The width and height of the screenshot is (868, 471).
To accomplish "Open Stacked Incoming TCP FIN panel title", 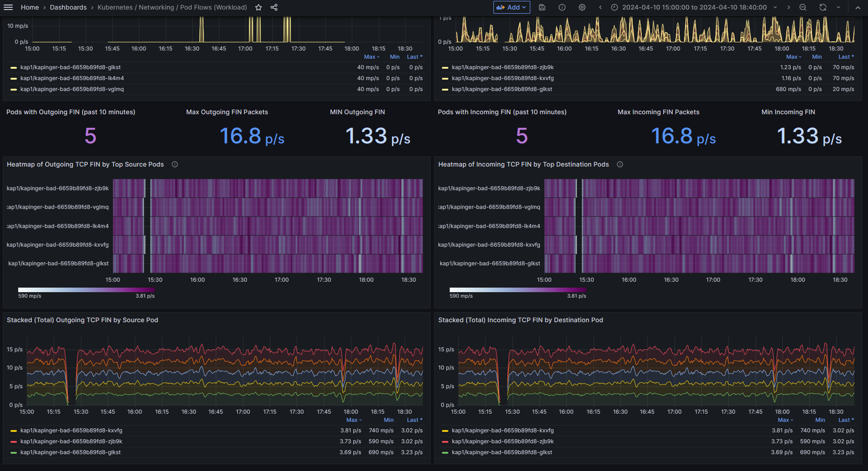I will coord(521,320).
